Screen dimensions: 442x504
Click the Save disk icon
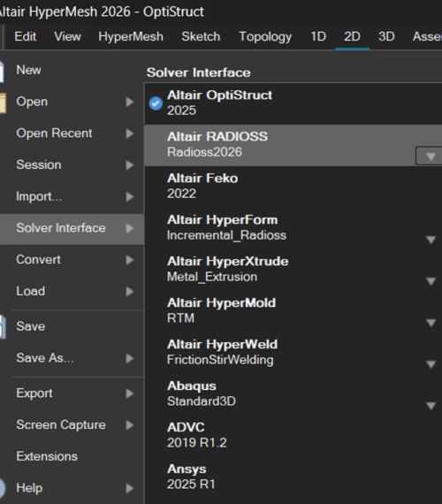[3, 327]
